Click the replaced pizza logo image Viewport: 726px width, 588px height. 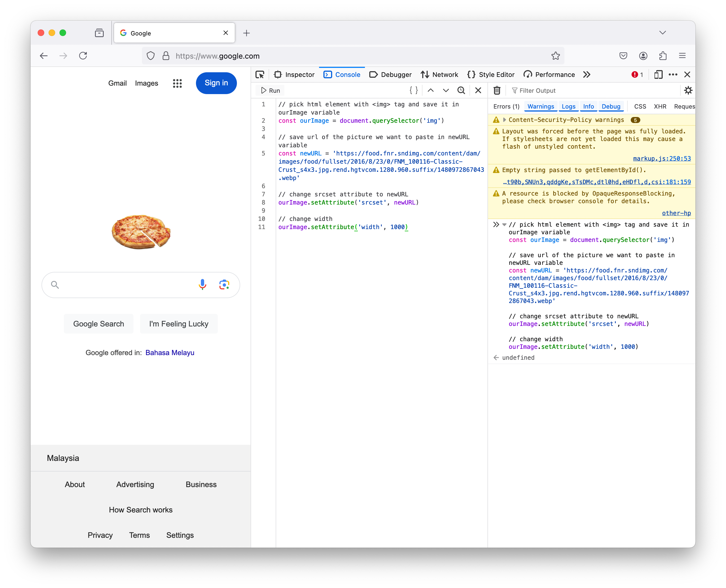click(141, 232)
